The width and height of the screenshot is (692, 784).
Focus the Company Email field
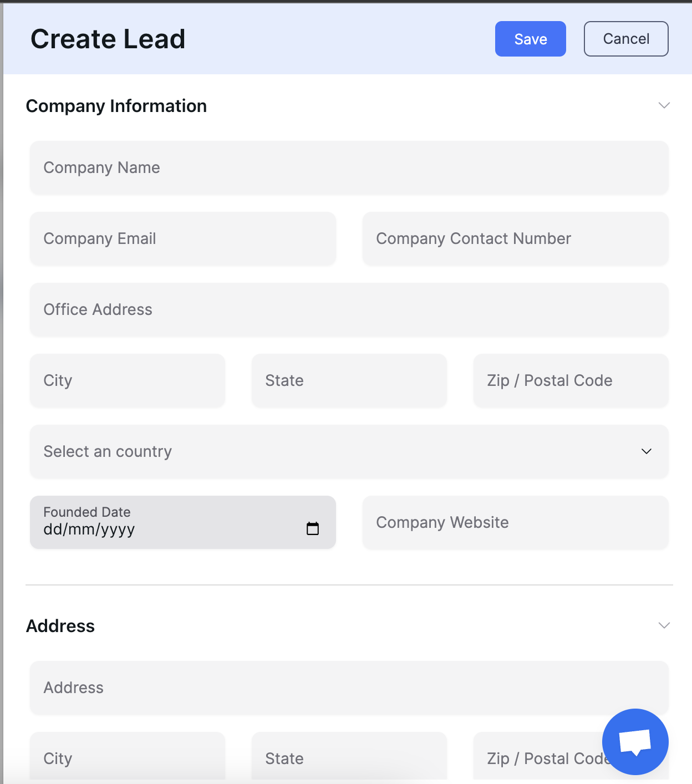click(183, 238)
